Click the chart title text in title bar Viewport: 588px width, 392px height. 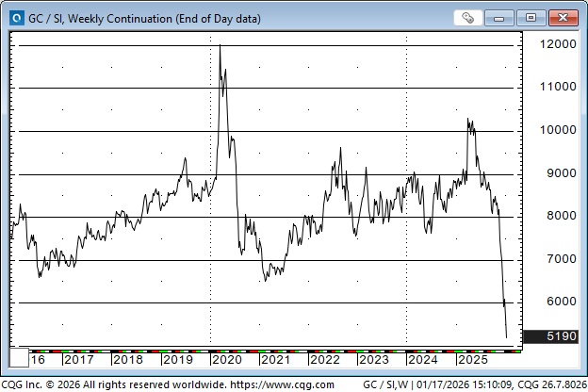[x=143, y=18]
